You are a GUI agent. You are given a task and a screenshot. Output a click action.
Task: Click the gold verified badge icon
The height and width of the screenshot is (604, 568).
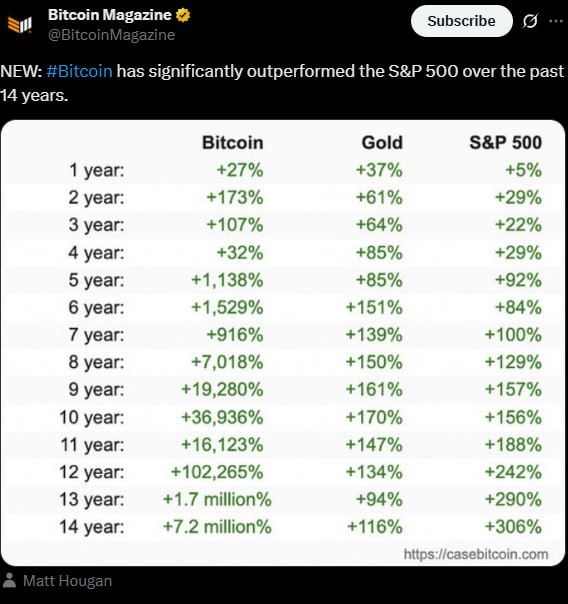coord(183,15)
